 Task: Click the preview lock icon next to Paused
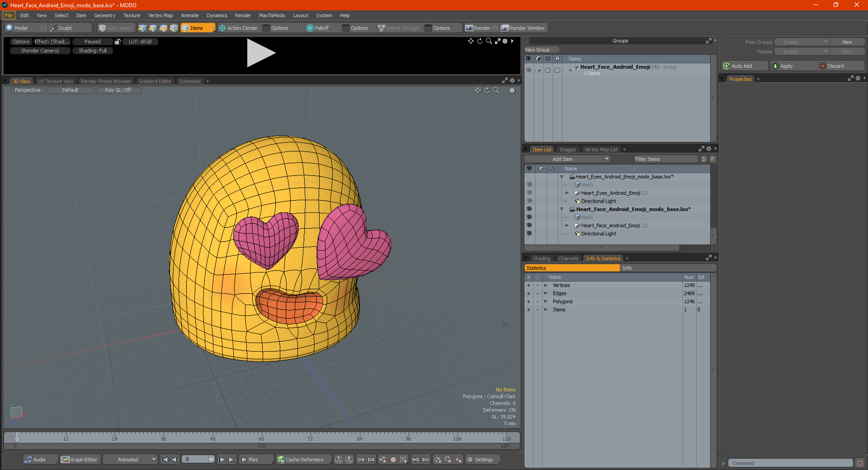coord(118,42)
